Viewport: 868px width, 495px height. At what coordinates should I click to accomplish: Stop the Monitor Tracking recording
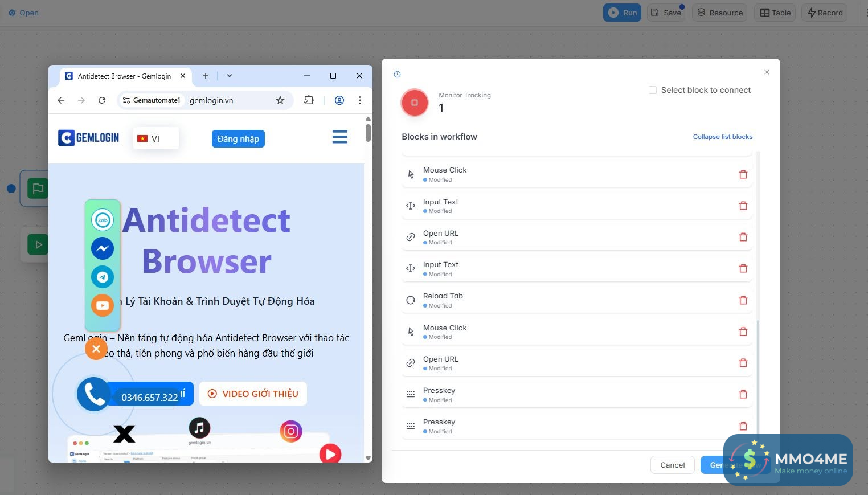415,103
